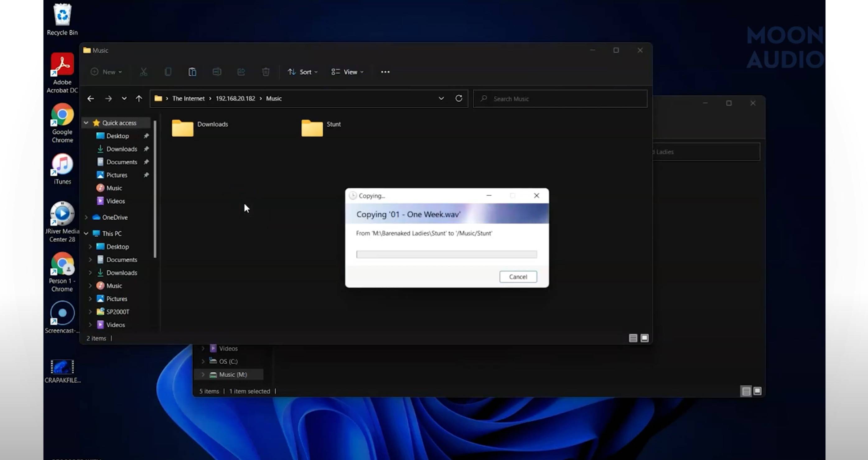Unpin Documents via its pin icon
Viewport: 868px width, 460px height.
[146, 162]
